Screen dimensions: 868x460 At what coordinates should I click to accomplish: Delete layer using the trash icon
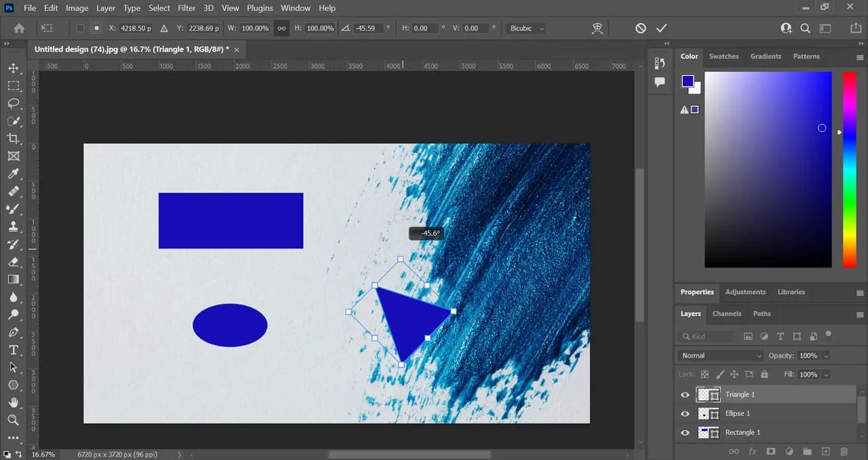844,451
